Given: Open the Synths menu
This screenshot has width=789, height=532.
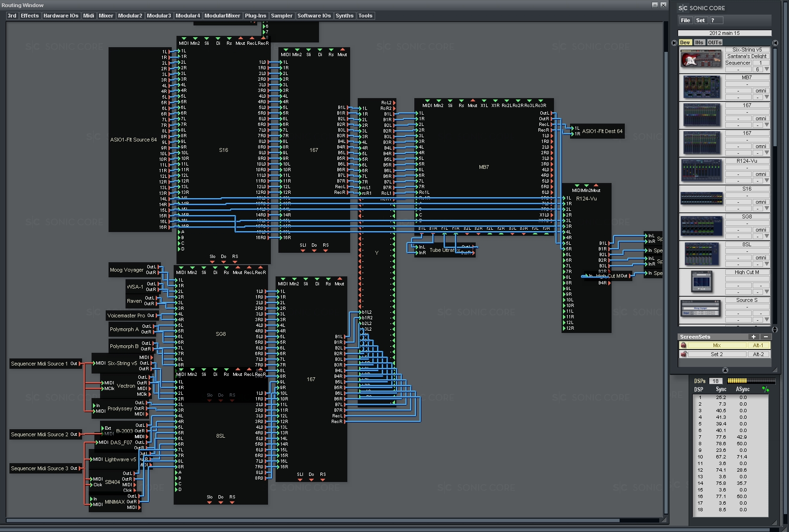Looking at the screenshot, I should (x=344, y=16).
